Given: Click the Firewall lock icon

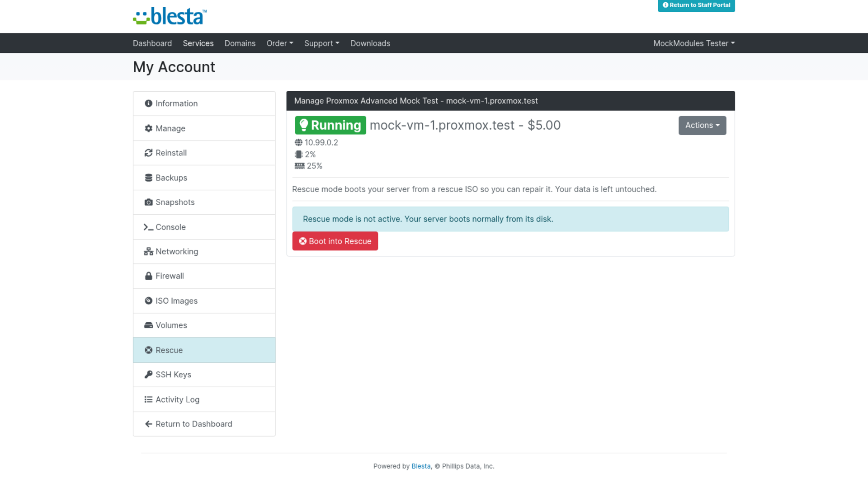Looking at the screenshot, I should 148,276.
